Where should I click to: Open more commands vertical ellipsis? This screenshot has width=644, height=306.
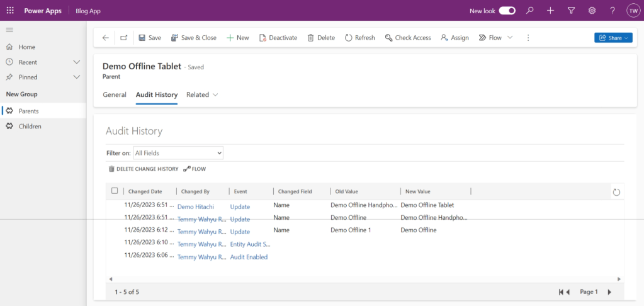(528, 38)
